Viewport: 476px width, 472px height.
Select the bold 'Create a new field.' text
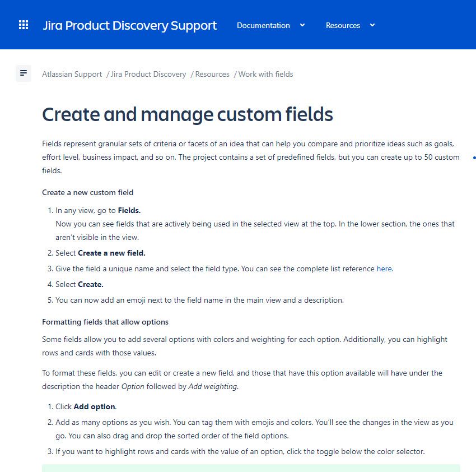tap(111, 253)
